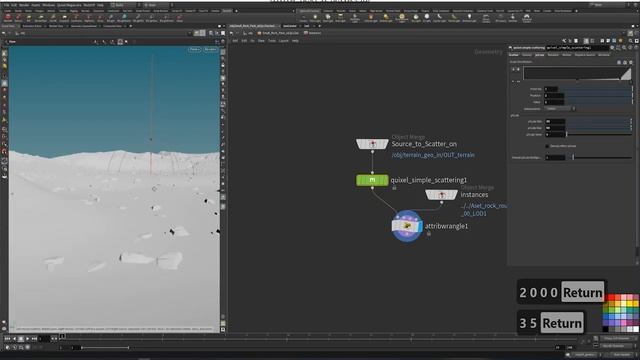Select the Ambient Light shelf tool
Screen dimensions: 640x360
[x=469, y=18]
